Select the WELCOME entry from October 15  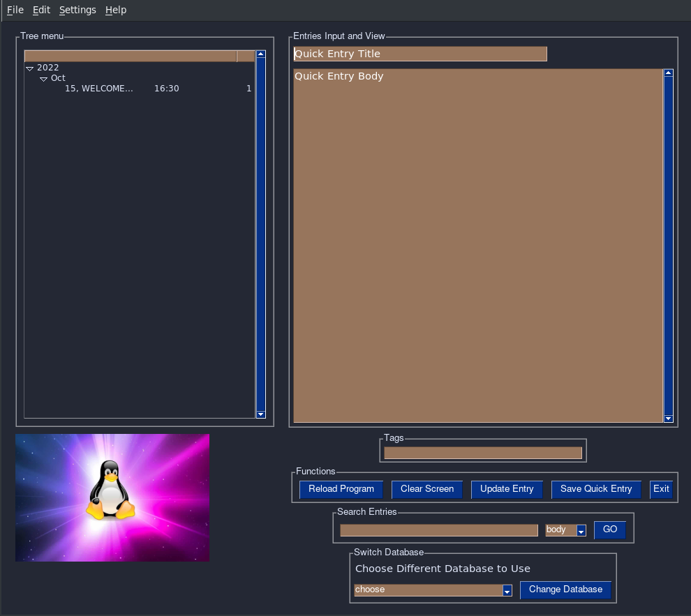[x=99, y=89]
